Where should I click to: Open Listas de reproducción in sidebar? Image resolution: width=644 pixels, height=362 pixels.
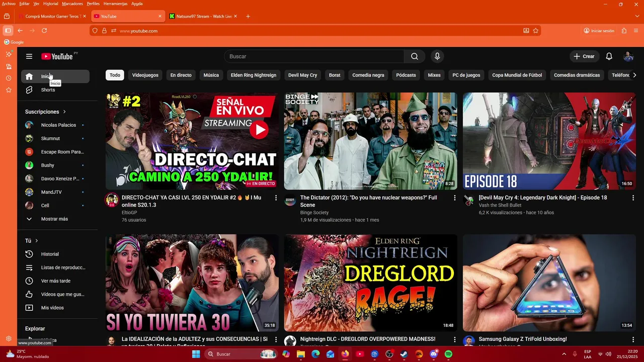[55, 267]
